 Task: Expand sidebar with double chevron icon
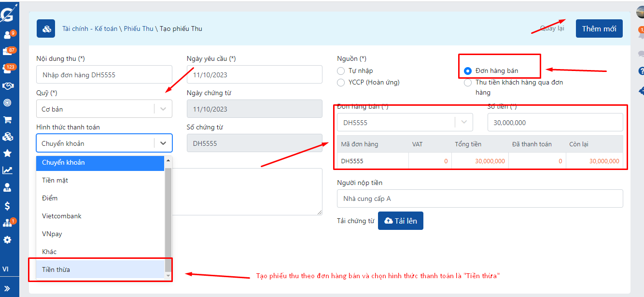point(8,288)
